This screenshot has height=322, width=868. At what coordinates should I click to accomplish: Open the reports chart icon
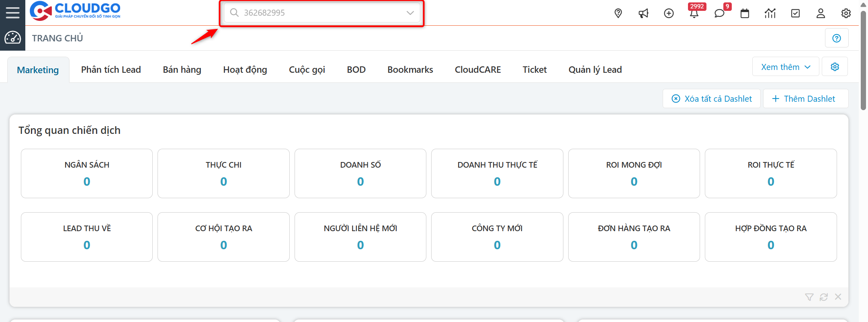click(x=770, y=13)
